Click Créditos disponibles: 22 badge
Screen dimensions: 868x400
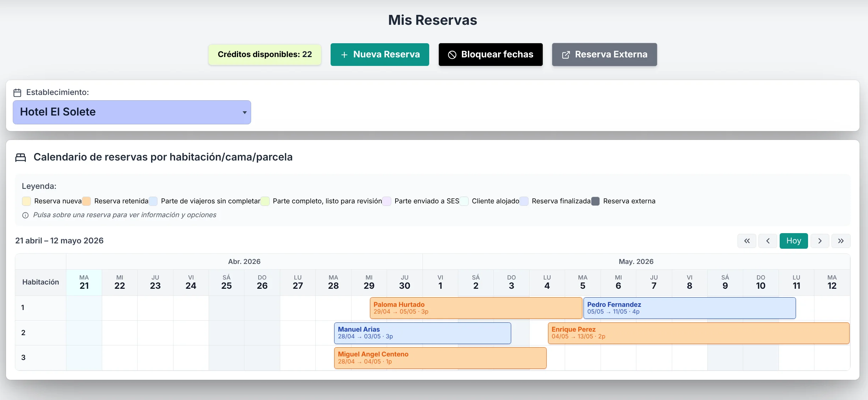pyautogui.click(x=265, y=55)
